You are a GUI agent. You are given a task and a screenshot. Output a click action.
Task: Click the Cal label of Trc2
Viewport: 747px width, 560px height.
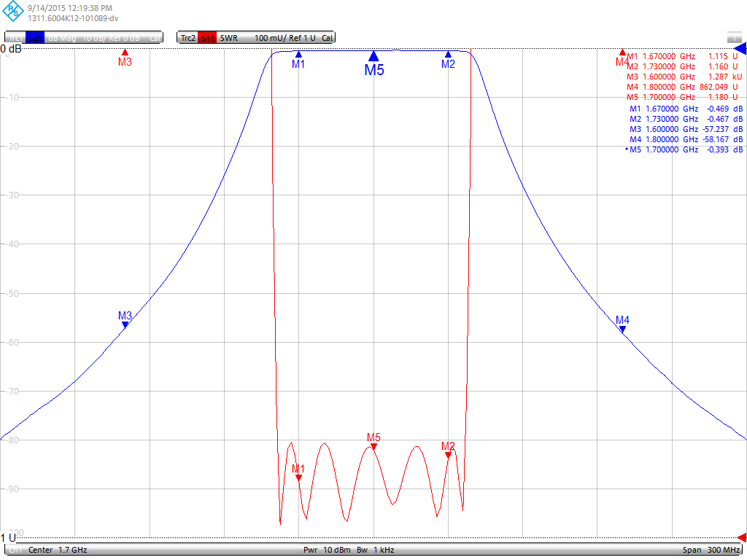point(328,38)
